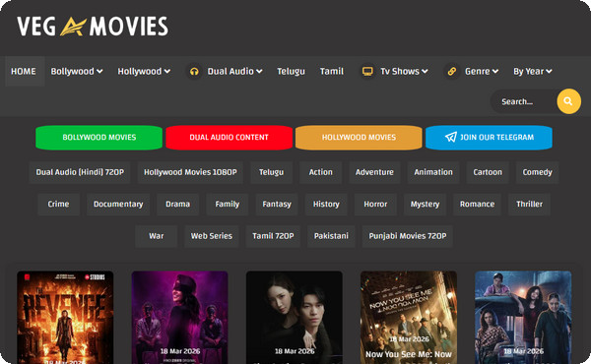Go to the HOME menu item
The height and width of the screenshot is (364, 591).
24,71
